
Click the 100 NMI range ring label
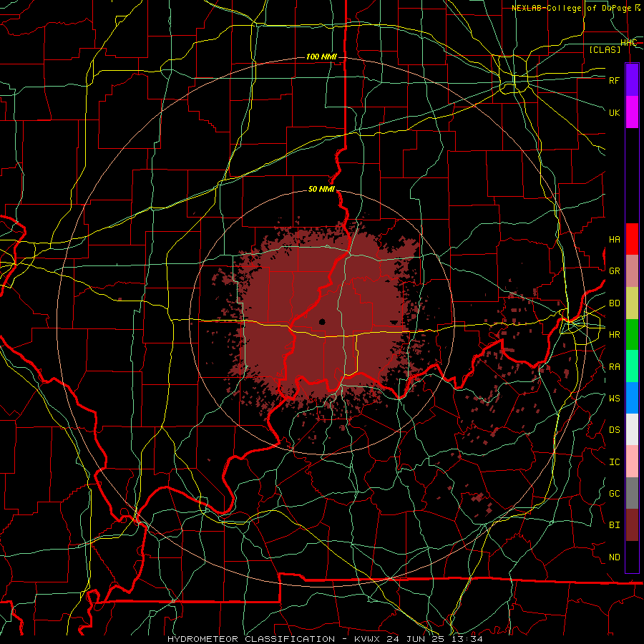point(321,57)
